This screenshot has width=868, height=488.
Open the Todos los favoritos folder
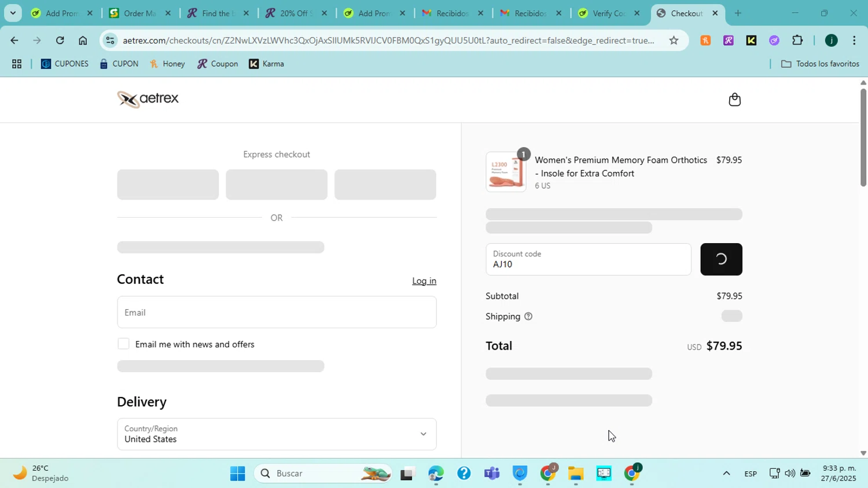coord(820,64)
